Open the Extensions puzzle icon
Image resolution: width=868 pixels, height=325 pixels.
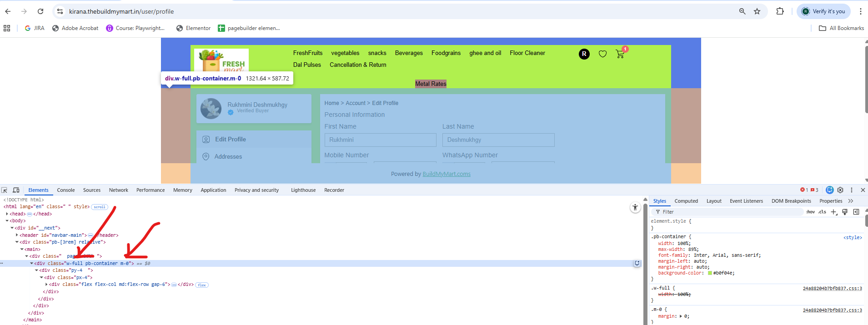(780, 11)
